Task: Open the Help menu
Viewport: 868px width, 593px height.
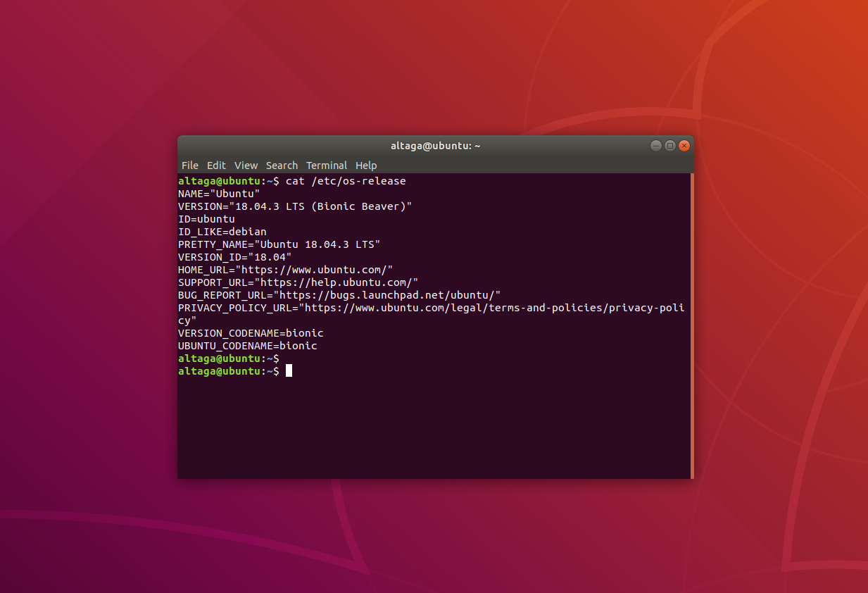Action: tap(366, 166)
